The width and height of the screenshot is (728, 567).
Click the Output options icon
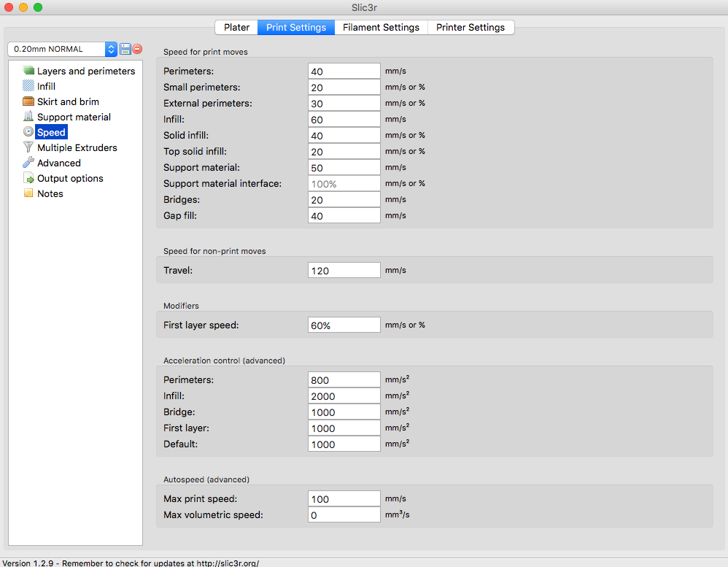28,178
